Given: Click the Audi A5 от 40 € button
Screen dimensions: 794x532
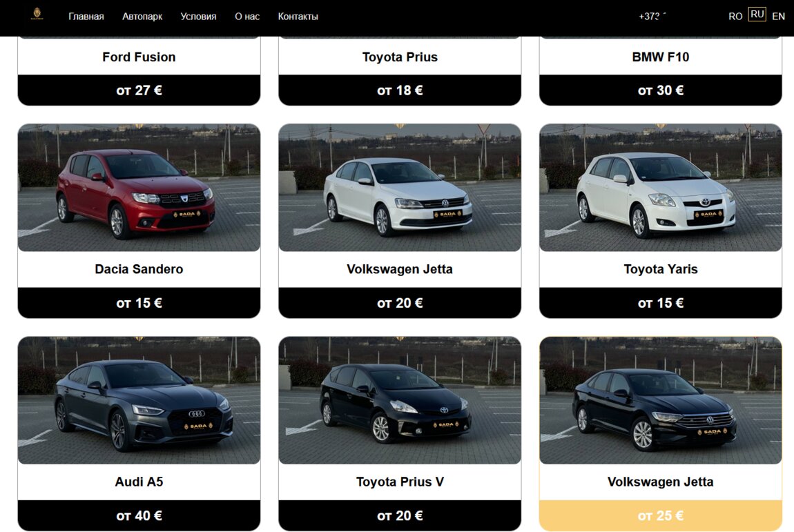Looking at the screenshot, I should point(139,516).
